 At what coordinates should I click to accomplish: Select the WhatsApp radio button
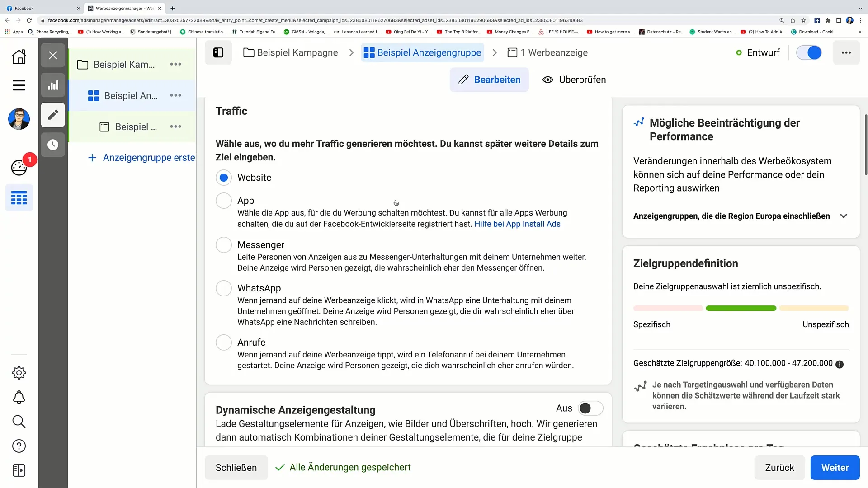click(x=224, y=288)
